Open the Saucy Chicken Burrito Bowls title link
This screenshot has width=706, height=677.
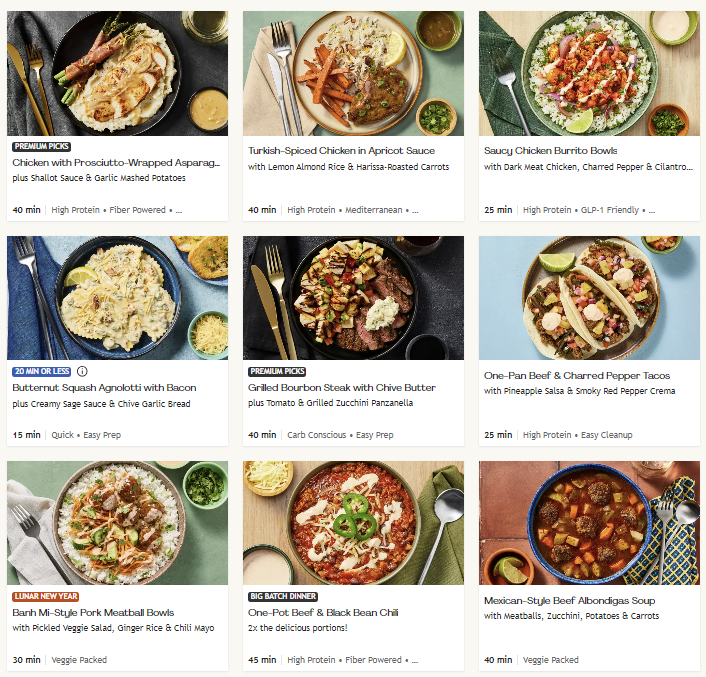tap(550, 151)
